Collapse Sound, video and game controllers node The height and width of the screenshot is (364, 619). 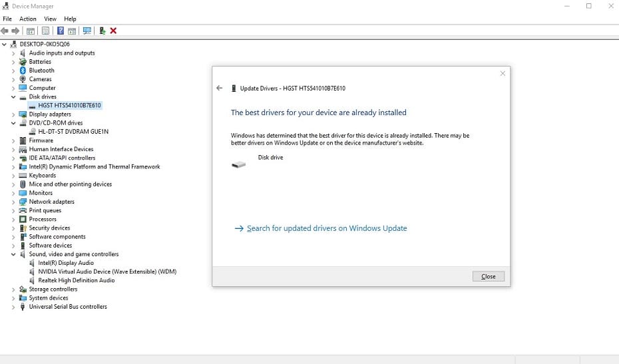(x=13, y=254)
